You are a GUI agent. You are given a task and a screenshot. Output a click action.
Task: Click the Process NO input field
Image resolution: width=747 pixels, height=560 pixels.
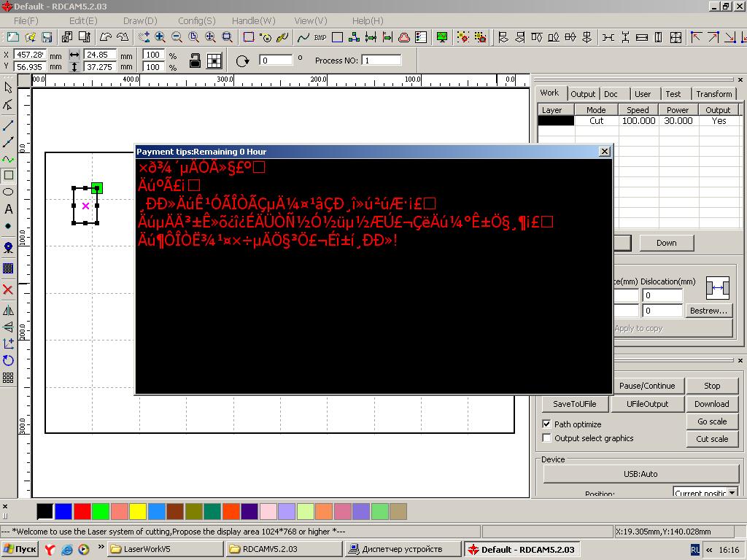382,61
